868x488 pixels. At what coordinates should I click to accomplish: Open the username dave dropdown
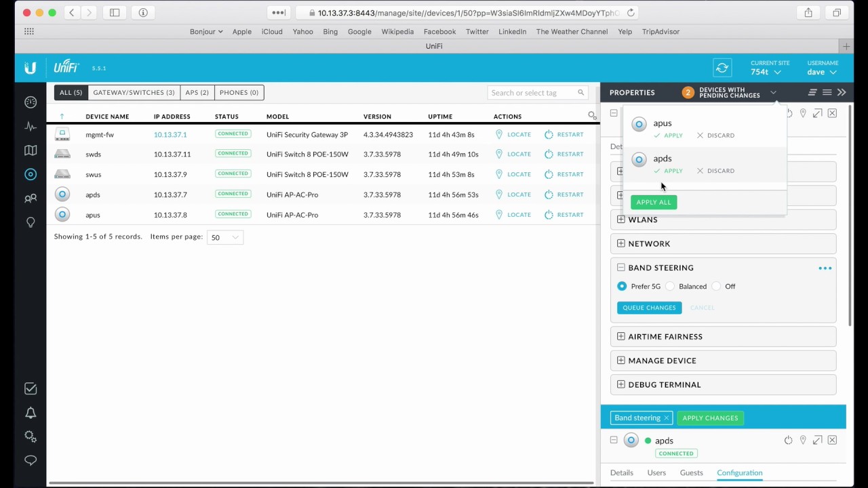[x=821, y=72]
